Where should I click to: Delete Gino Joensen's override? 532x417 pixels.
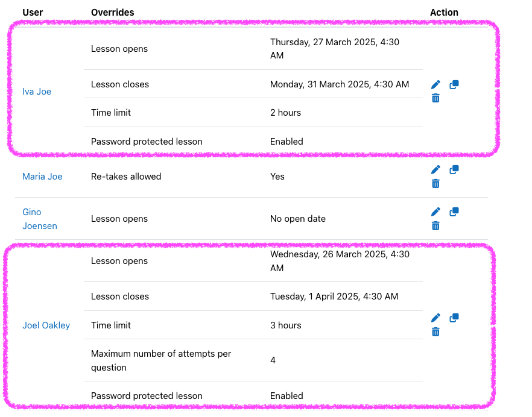click(435, 226)
